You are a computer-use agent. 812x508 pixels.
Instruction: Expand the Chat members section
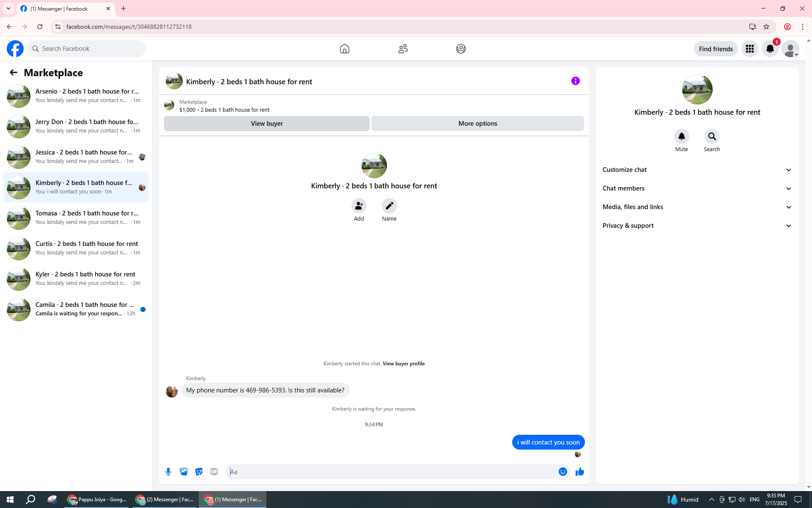coord(697,188)
